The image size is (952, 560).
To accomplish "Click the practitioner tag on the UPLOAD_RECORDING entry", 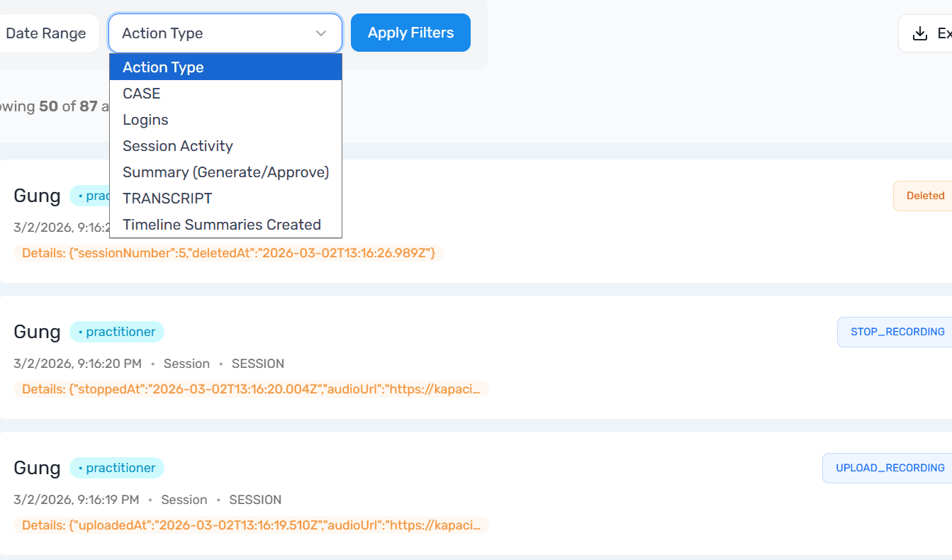I will pos(117,468).
